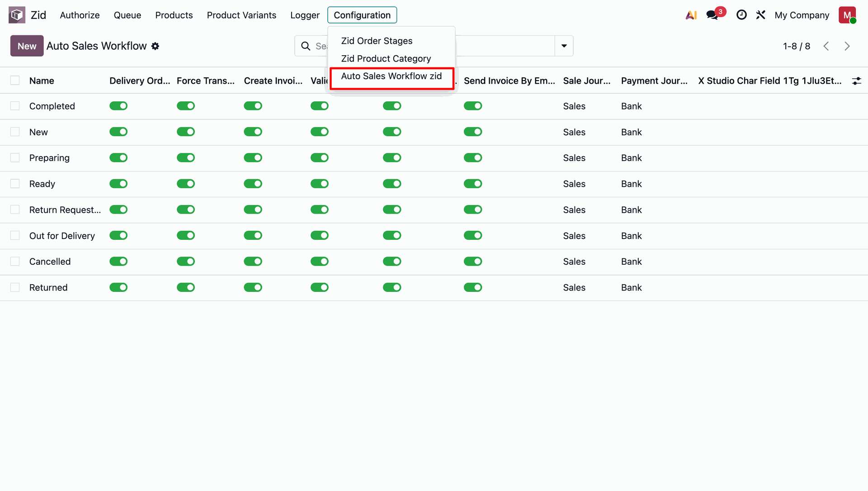Select the Preparing row checkbox
Viewport: 868px width, 491px height.
(15, 157)
